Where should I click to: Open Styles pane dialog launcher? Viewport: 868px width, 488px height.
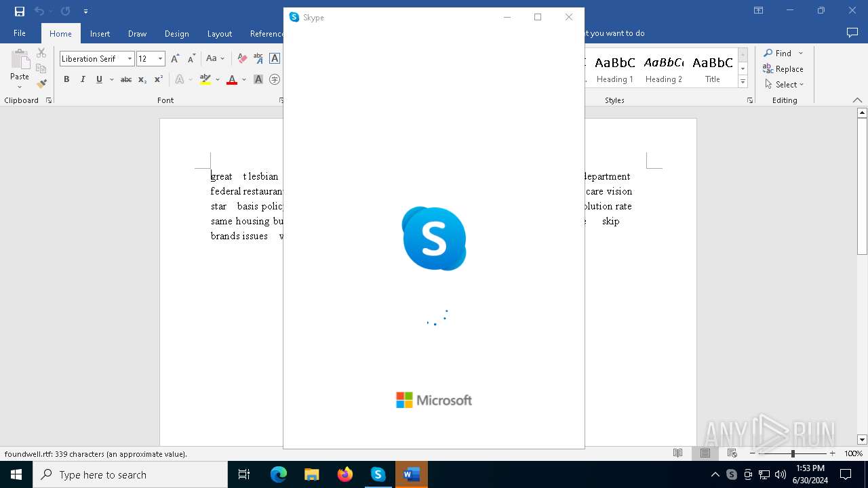(x=750, y=100)
